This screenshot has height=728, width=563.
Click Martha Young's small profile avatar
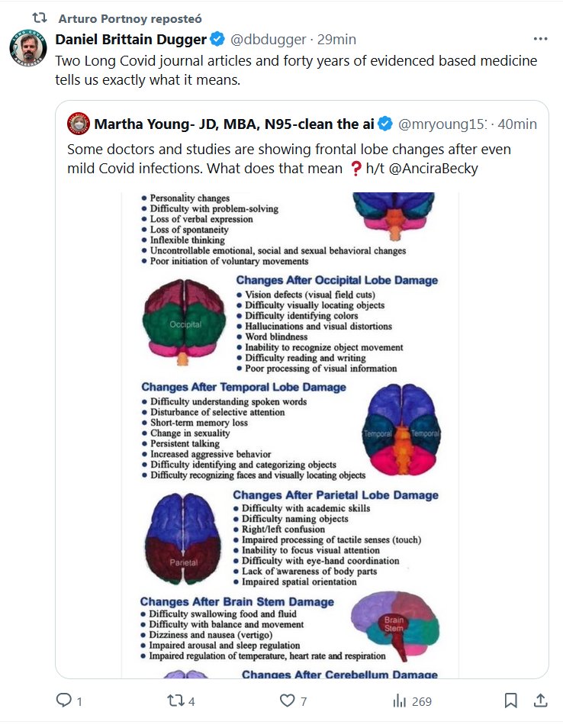(x=78, y=123)
